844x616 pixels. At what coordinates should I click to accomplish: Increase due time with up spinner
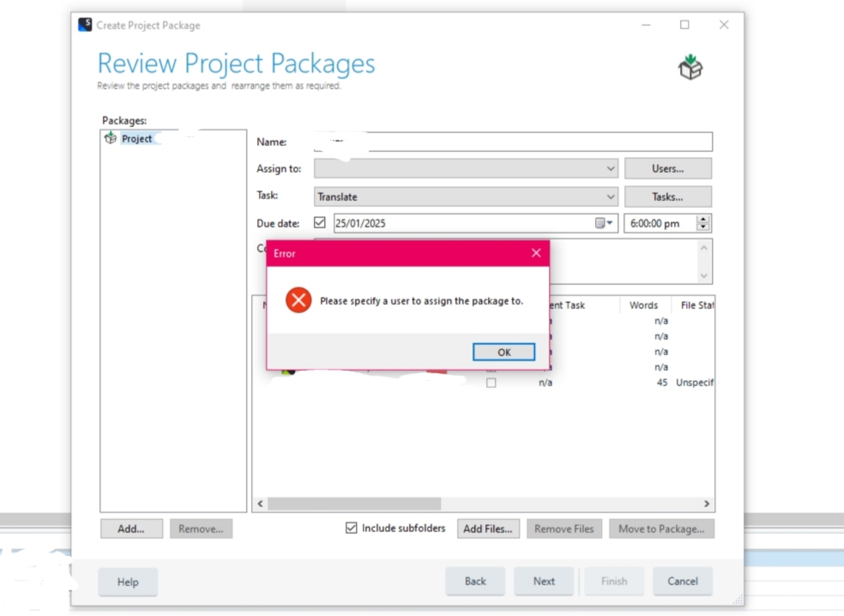704,219
